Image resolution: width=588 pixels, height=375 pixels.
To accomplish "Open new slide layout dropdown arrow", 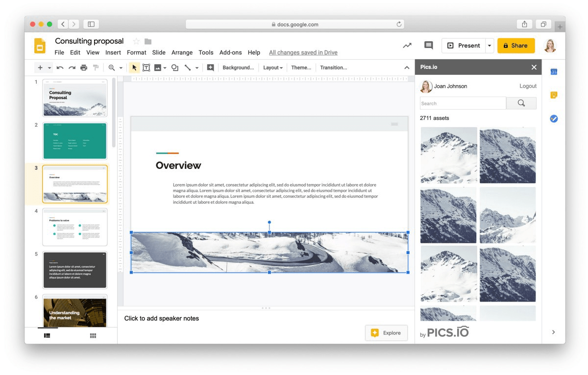I will point(49,68).
